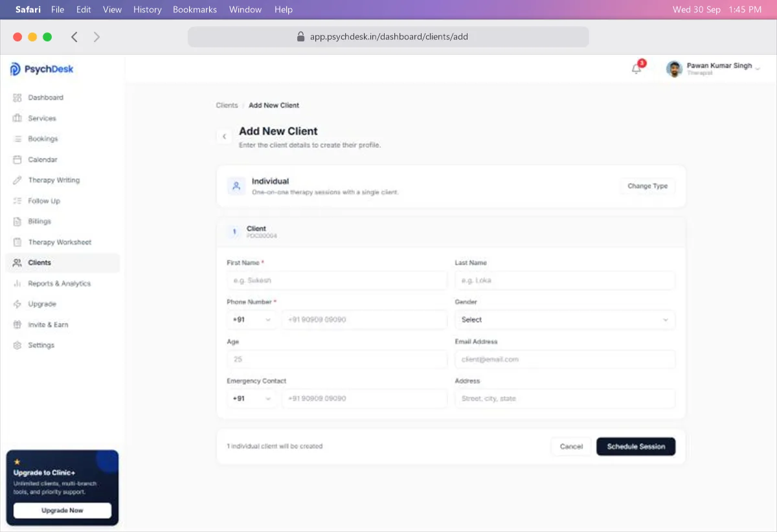This screenshot has width=777, height=532.
Task: Click the Safari back navigation arrow
Action: pos(74,37)
